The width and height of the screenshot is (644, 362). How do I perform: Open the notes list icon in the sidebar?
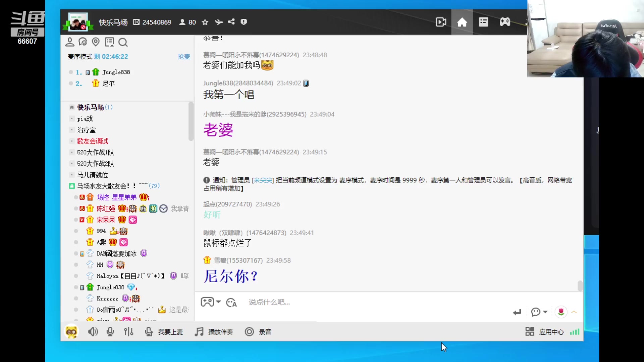[109, 42]
